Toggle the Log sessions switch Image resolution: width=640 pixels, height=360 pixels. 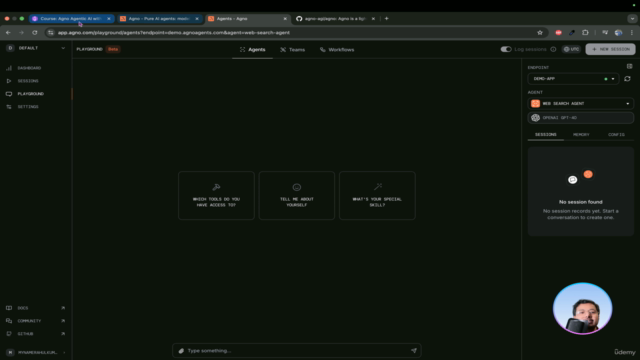(506, 49)
